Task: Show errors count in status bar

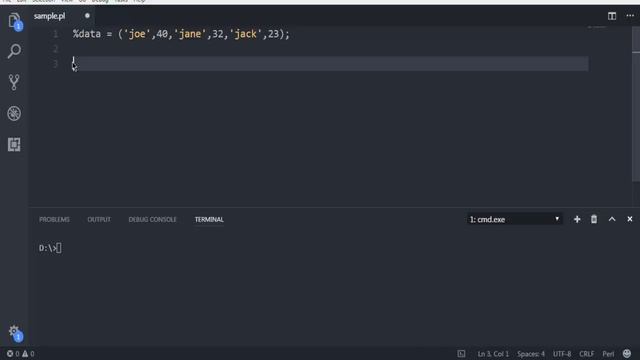Action: pyautogui.click(x=13, y=353)
